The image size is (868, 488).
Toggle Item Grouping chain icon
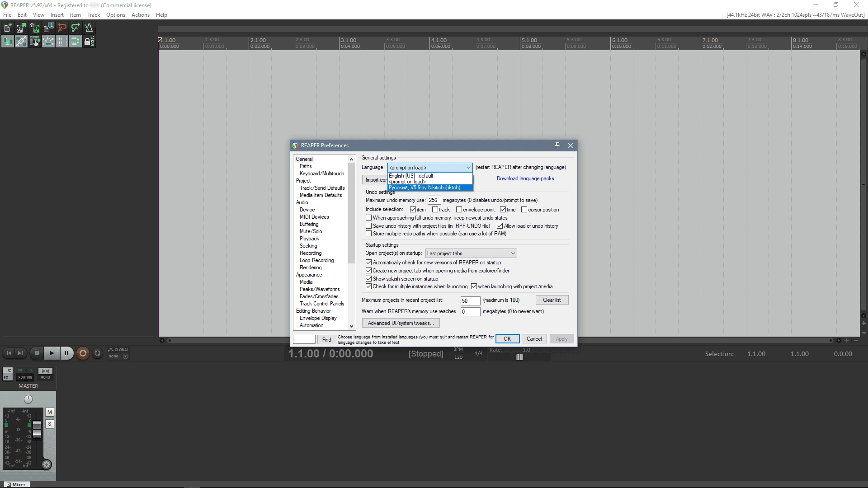(21, 42)
